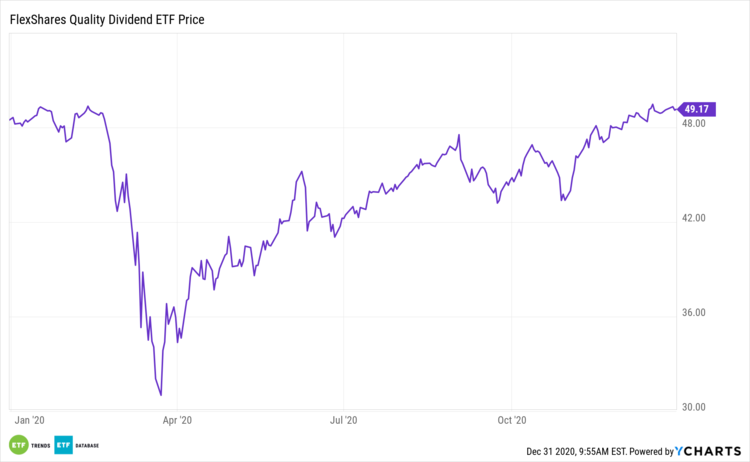Click the 48.00 y-axis label
Screen dimensions: 750x462
[694, 124]
